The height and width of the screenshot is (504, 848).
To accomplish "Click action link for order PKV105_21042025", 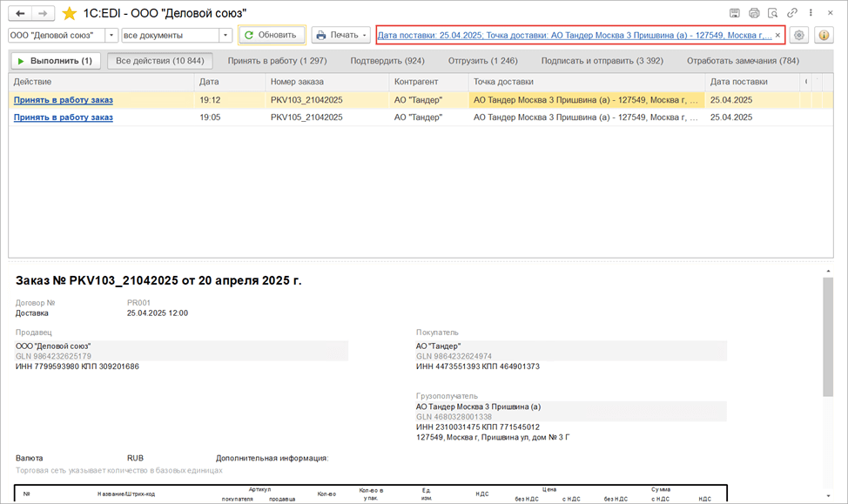I will (x=64, y=117).
